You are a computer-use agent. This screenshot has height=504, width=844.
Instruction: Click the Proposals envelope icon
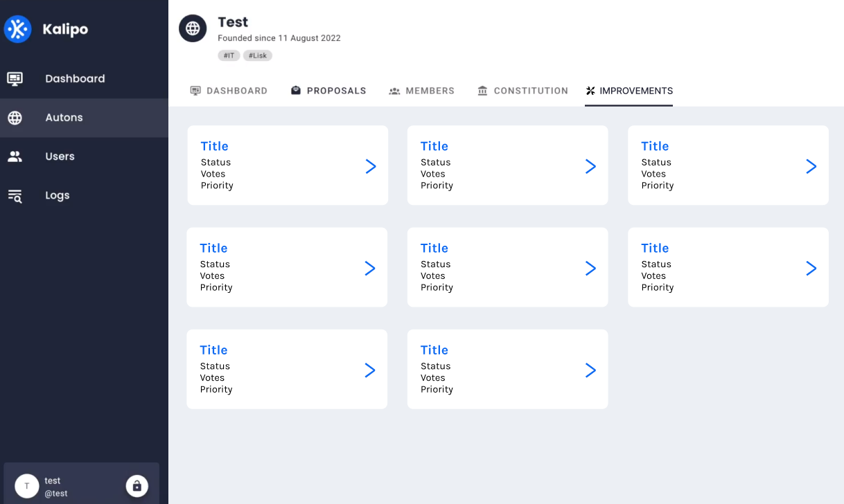(295, 90)
